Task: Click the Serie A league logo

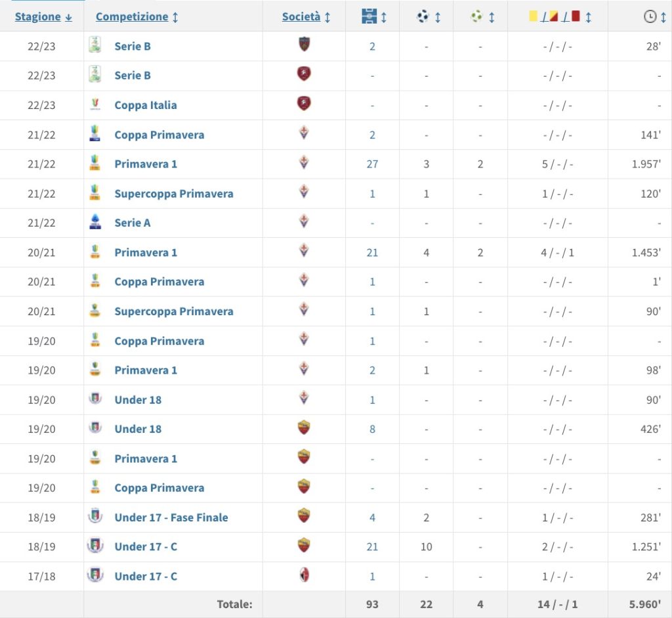Action: 96,223
